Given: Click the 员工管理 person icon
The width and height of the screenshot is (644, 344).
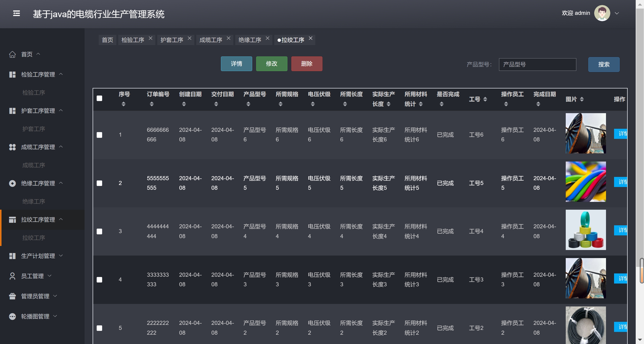Looking at the screenshot, I should (x=12, y=276).
